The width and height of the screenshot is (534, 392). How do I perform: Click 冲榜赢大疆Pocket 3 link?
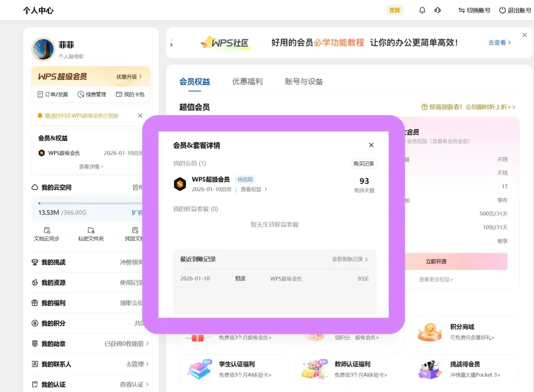click(x=475, y=375)
